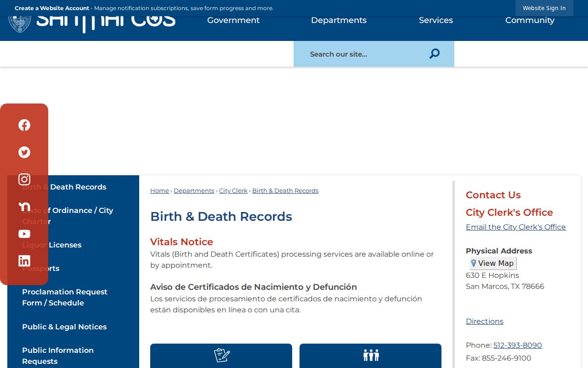Click the Directions link
The width and height of the screenshot is (588, 368).
pos(485,321)
